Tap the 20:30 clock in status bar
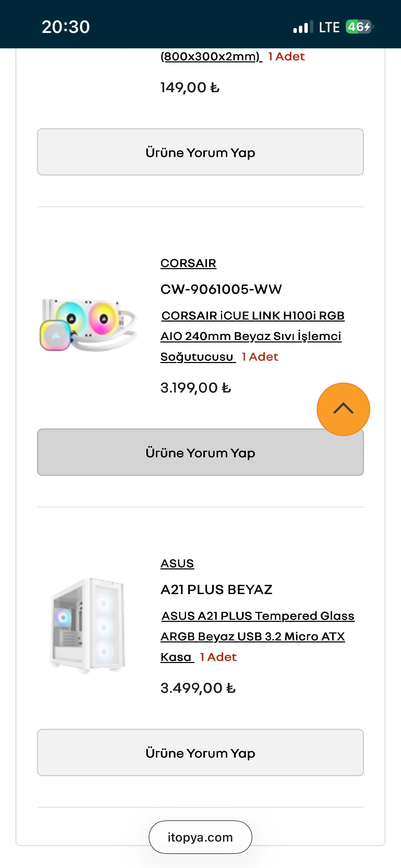 (x=66, y=27)
